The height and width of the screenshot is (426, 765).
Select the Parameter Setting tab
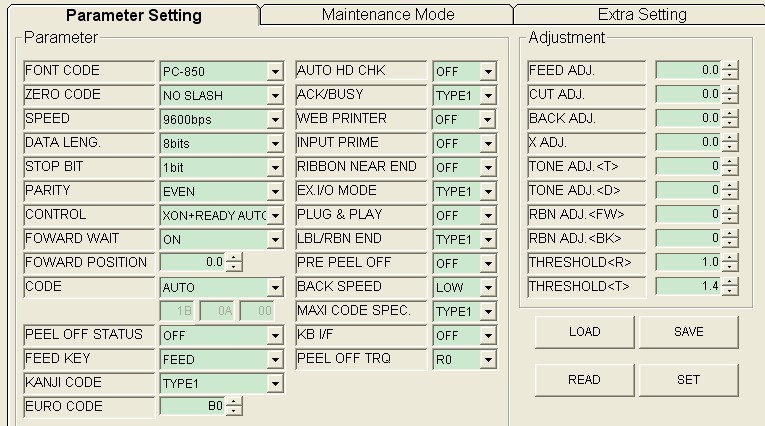coord(133,15)
